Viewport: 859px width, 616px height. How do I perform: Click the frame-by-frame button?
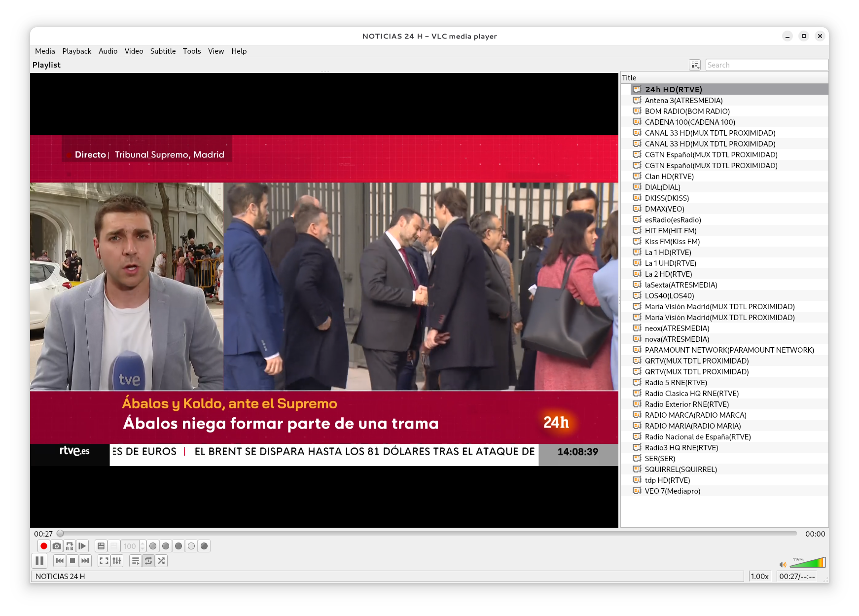(82, 546)
